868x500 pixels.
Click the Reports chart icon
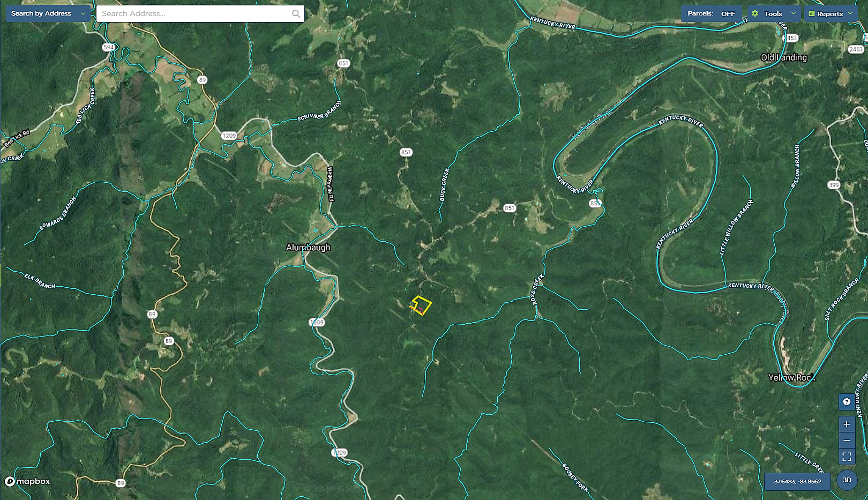point(812,14)
